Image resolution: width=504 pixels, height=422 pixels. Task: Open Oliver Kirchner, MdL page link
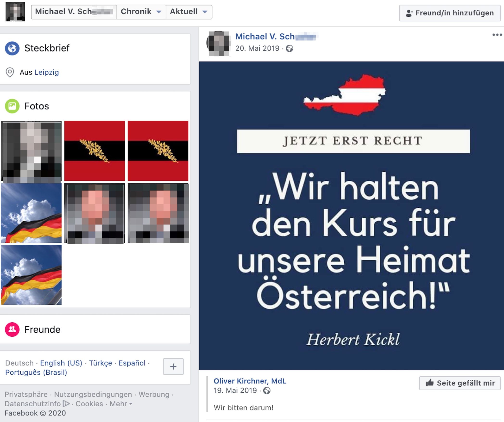tap(250, 381)
